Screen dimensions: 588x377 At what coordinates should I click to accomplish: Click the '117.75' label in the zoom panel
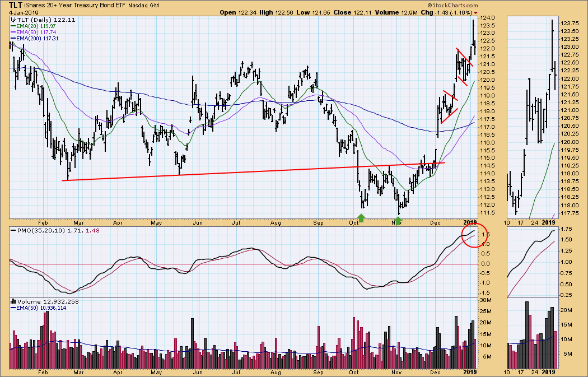[x=570, y=213]
